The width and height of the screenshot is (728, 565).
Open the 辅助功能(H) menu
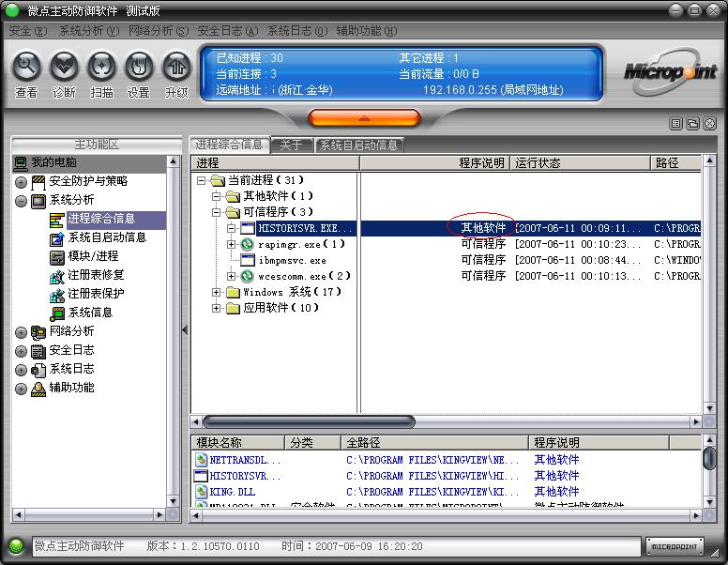(366, 31)
